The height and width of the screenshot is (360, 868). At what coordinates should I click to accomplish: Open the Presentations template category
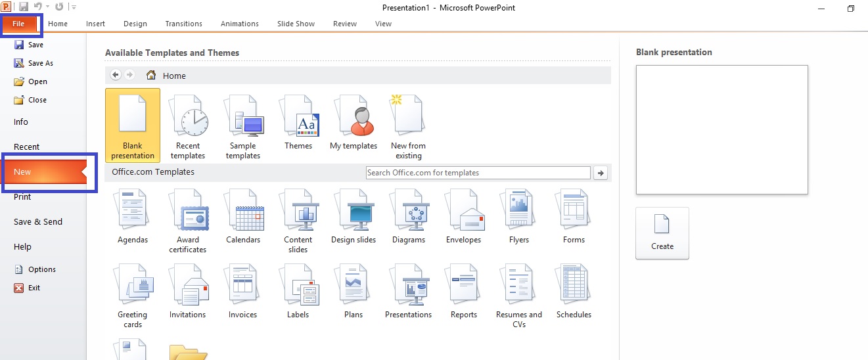409,292
